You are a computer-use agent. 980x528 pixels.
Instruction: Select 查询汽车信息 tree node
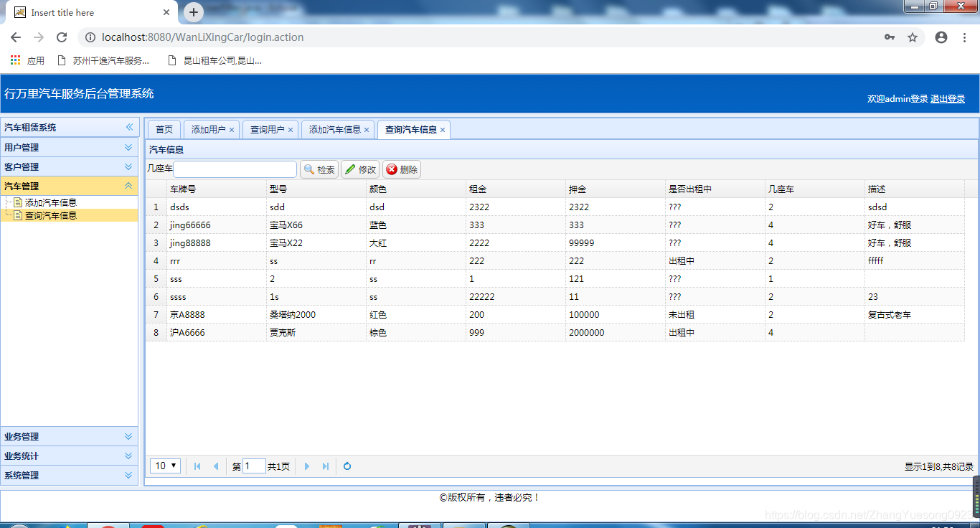click(50, 215)
